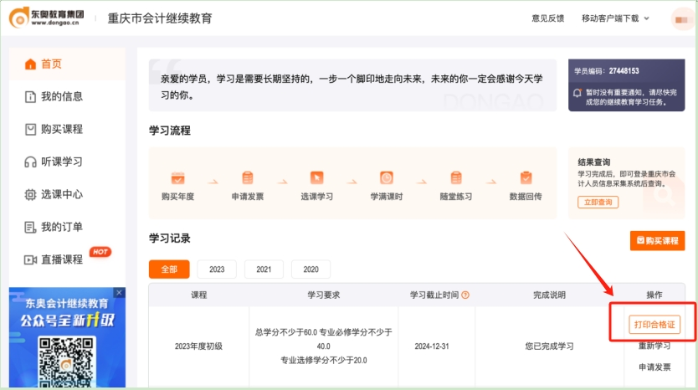The width and height of the screenshot is (698, 390).
Task: Click the 选课中心 chip icon
Action: [30, 195]
